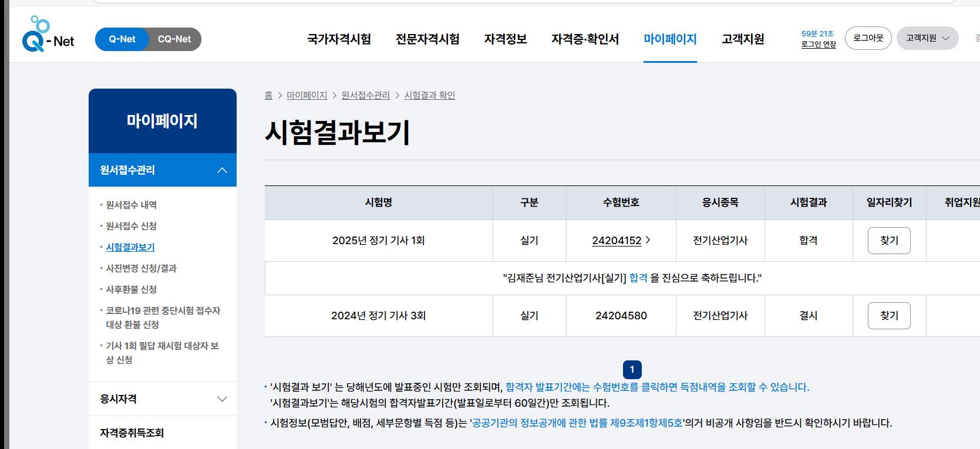980x449 pixels.
Task: Click 찾기 button for 2024년 기사 3회
Action: tap(889, 316)
